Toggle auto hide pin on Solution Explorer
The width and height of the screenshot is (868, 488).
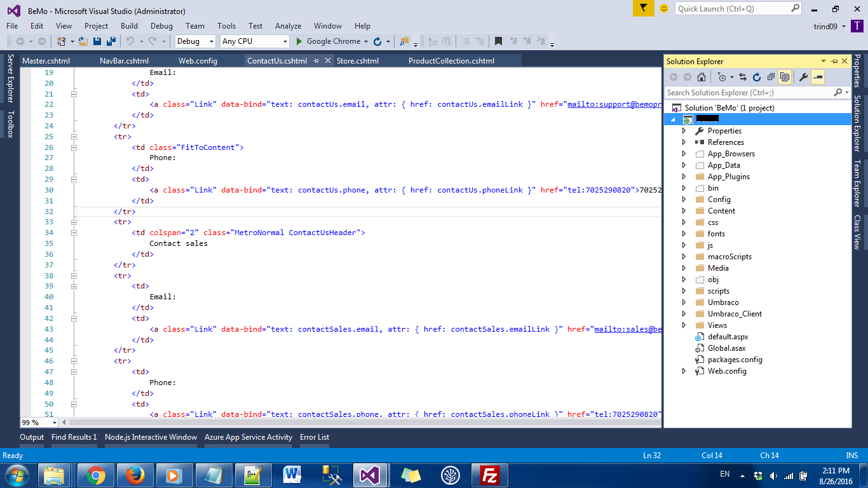tap(834, 61)
